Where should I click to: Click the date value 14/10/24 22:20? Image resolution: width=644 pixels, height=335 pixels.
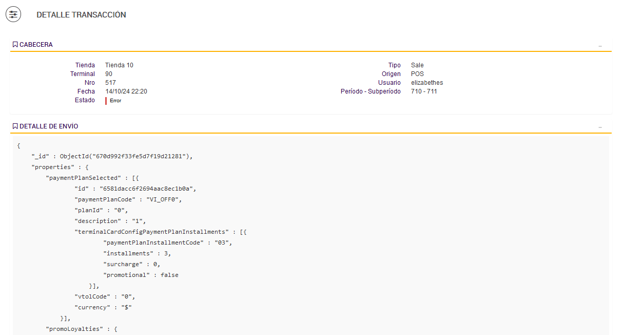[x=126, y=91]
